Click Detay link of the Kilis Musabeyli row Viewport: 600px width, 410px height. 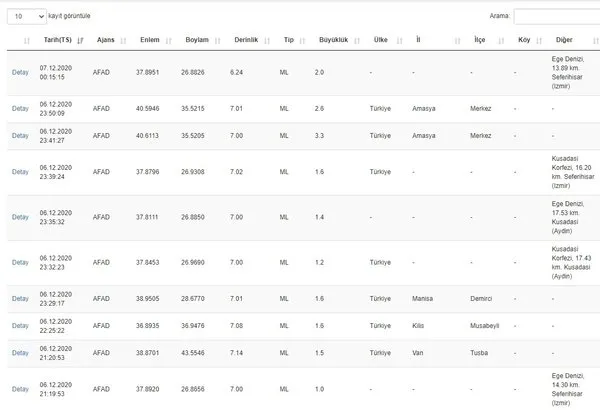[x=20, y=326]
